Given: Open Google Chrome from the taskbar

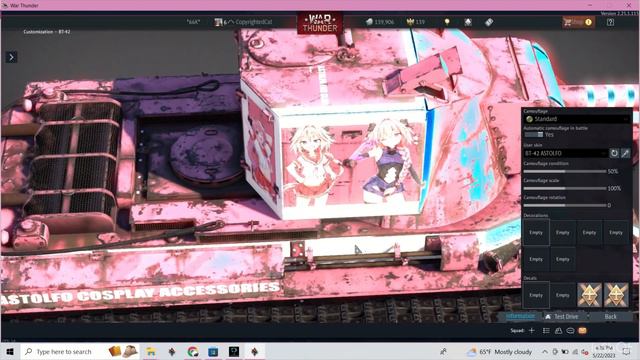Looking at the screenshot, I should tap(193, 351).
